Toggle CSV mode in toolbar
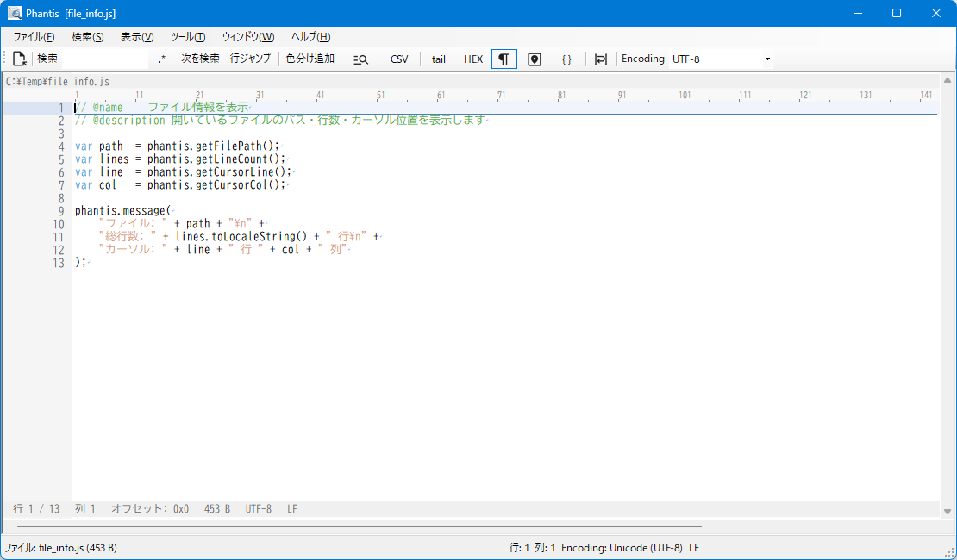Image resolution: width=957 pixels, height=560 pixels. 399,59
